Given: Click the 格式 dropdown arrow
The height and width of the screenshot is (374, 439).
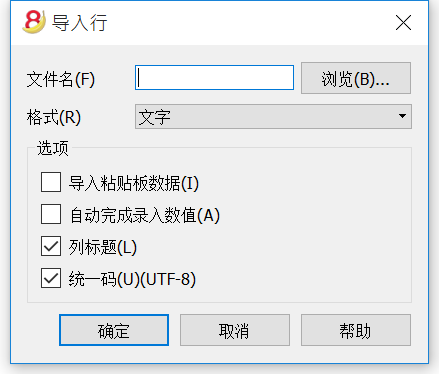Looking at the screenshot, I should point(402,116).
